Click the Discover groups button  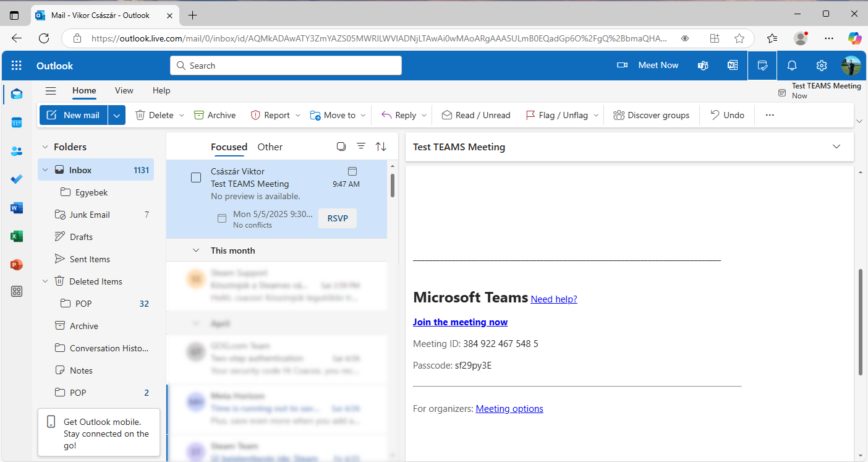click(651, 115)
